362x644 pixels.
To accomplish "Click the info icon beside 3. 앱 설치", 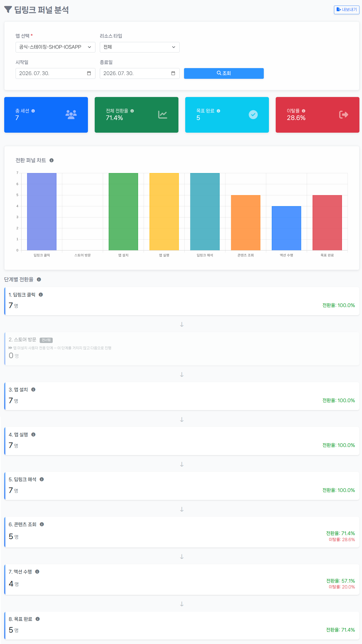I will 33,389.
